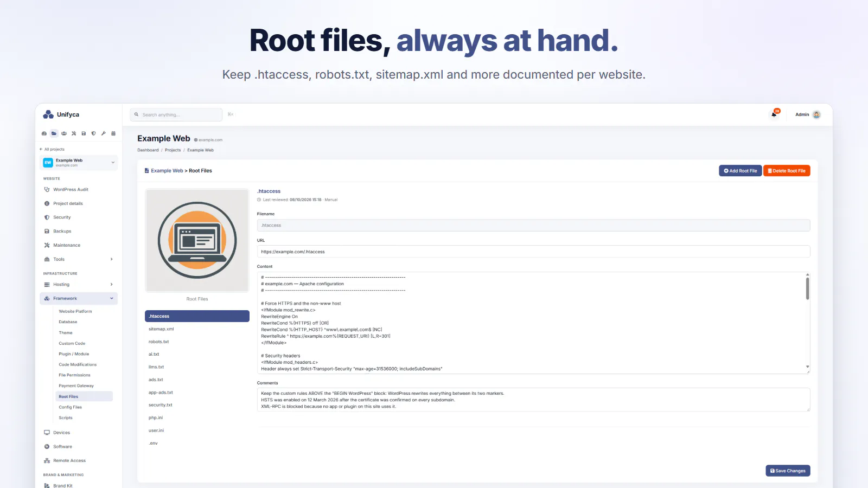Open Plugin / Module in Framework menu
This screenshot has height=488, width=868.
[74, 354]
